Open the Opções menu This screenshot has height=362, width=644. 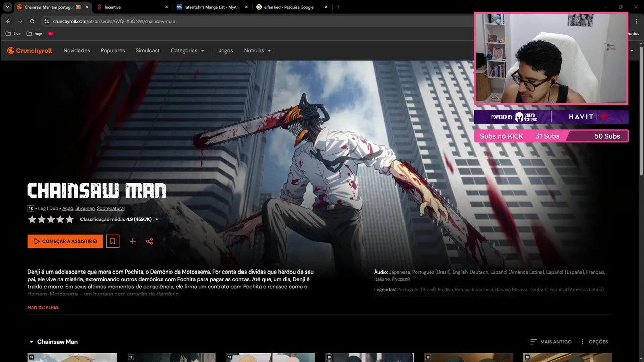click(594, 342)
